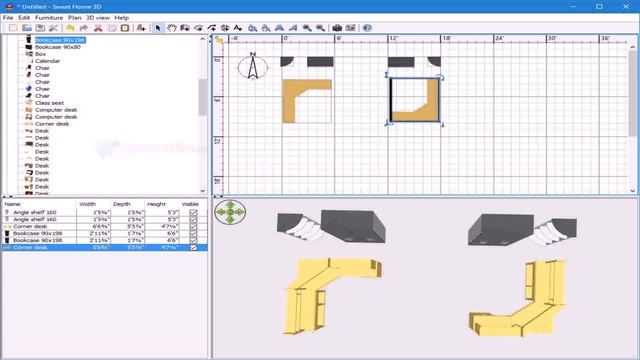Activate the Add text tool
The image size is (640, 360).
[x=238, y=28]
